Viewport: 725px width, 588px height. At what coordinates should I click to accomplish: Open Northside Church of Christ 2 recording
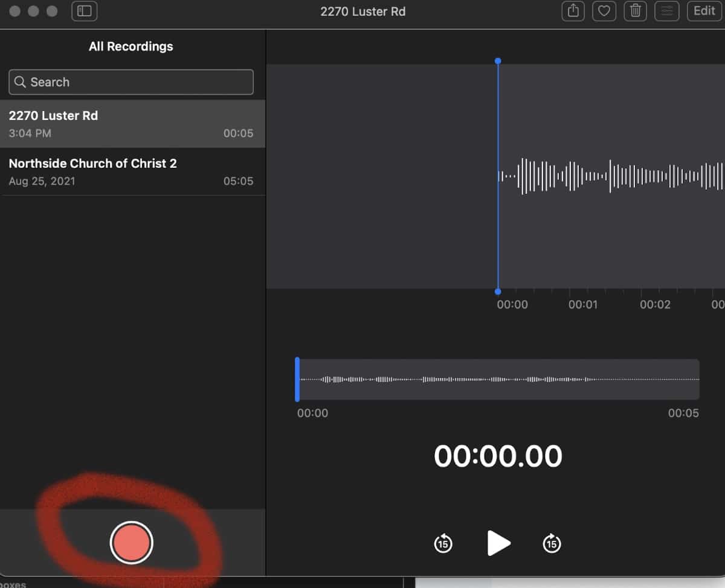[x=131, y=171]
